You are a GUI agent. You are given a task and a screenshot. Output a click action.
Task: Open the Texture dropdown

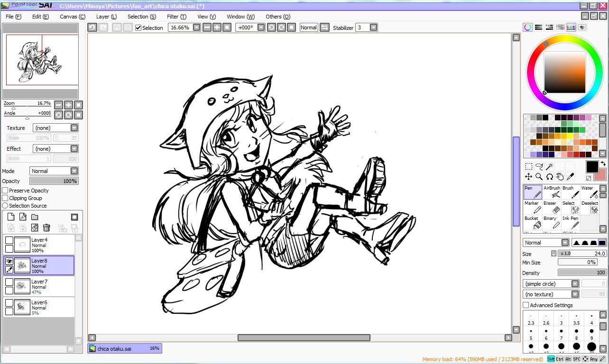pyautogui.click(x=55, y=128)
